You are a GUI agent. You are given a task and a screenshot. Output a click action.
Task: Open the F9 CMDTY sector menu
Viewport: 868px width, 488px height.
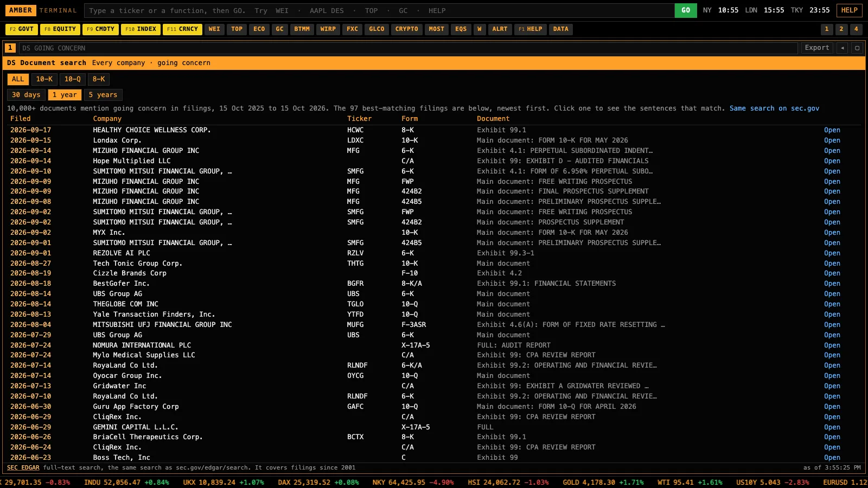pos(100,29)
